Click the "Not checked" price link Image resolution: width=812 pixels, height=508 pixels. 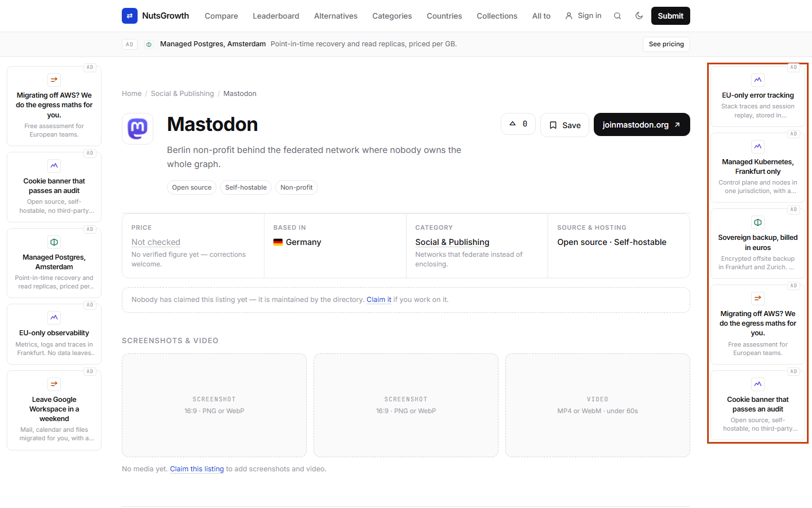[156, 242]
